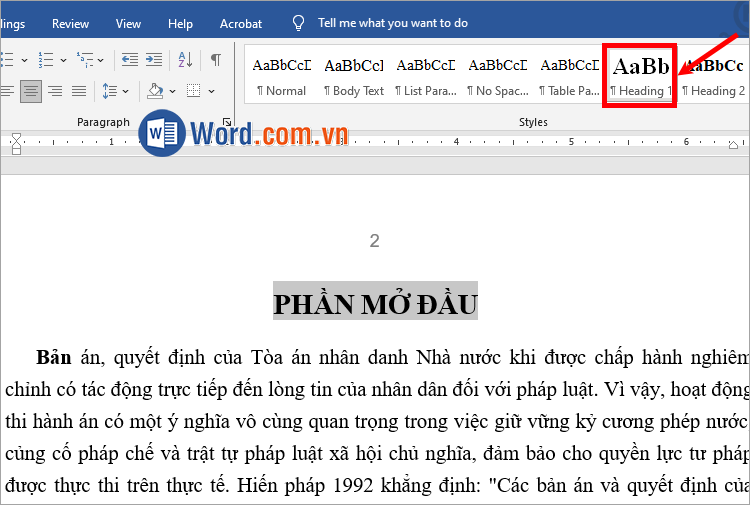
Task: Click the Tell me lightbulb icon
Action: coord(298,23)
